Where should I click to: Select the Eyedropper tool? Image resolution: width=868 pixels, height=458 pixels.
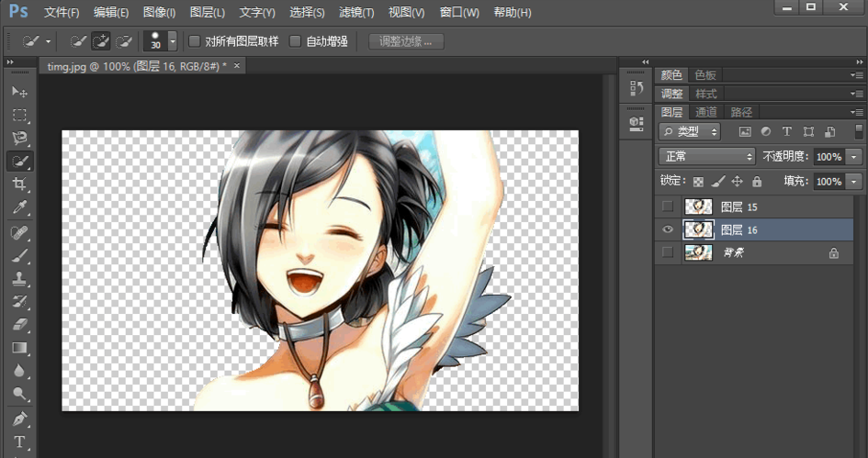click(x=19, y=207)
